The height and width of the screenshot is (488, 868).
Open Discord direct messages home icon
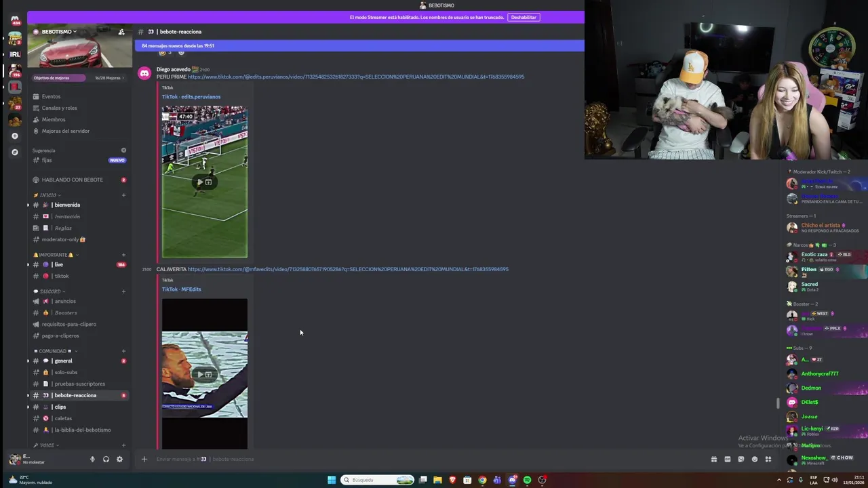15,20
